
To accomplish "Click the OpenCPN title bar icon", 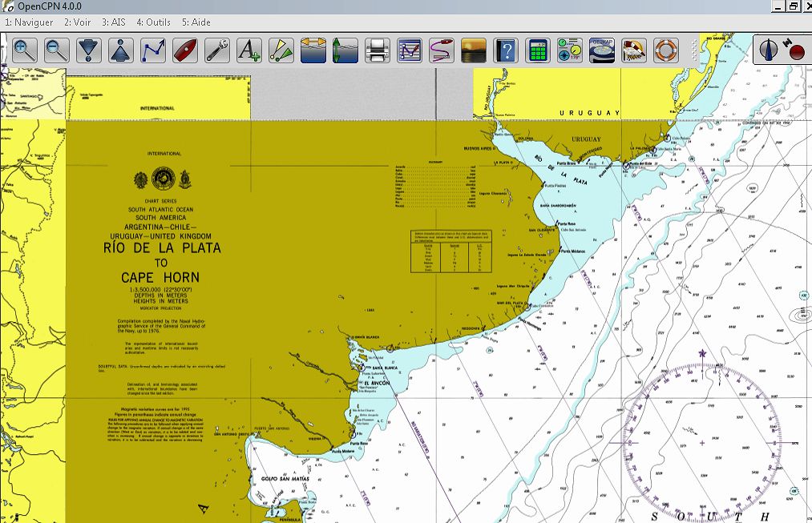I will point(8,6).
